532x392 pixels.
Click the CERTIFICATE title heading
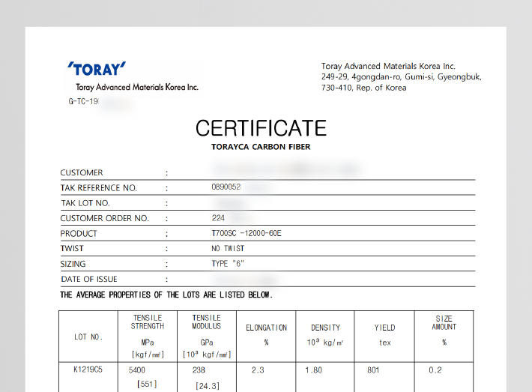click(261, 128)
